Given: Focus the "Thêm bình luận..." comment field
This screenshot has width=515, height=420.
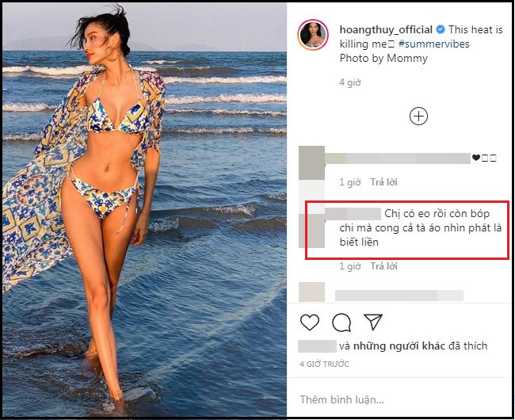Looking at the screenshot, I should [x=396, y=398].
